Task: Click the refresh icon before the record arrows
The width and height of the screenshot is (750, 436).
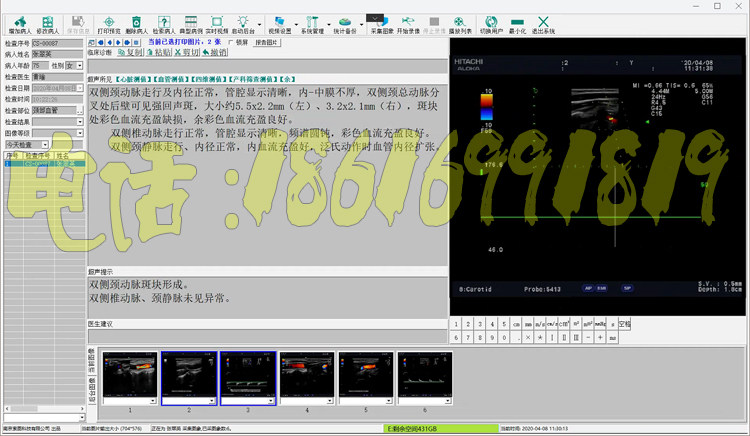Action: pos(92,43)
